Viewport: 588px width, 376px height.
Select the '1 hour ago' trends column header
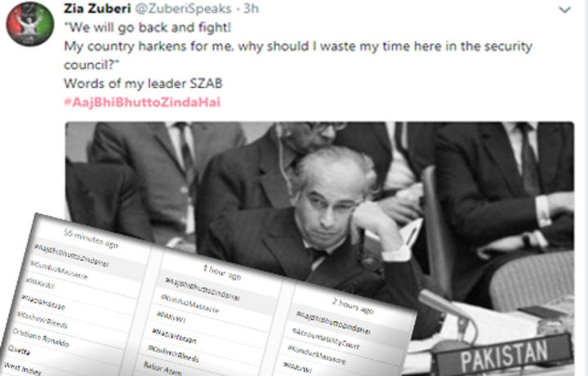pos(222,272)
